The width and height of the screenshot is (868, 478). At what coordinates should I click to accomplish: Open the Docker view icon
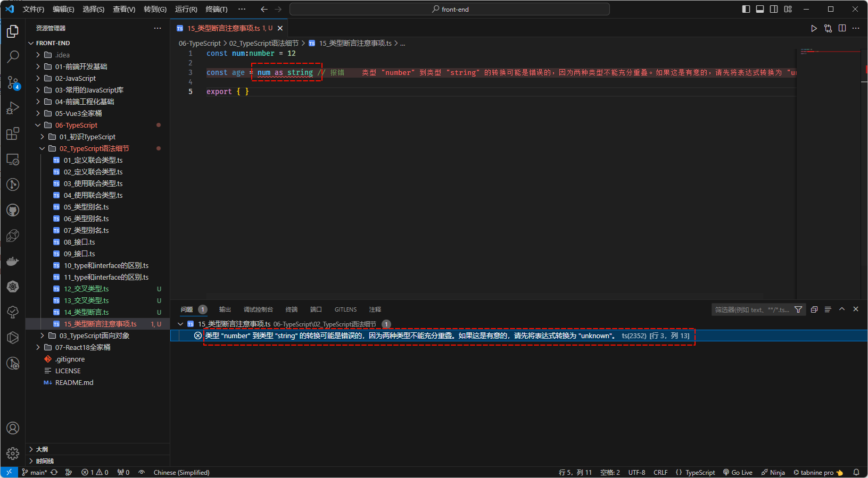pyautogui.click(x=13, y=261)
